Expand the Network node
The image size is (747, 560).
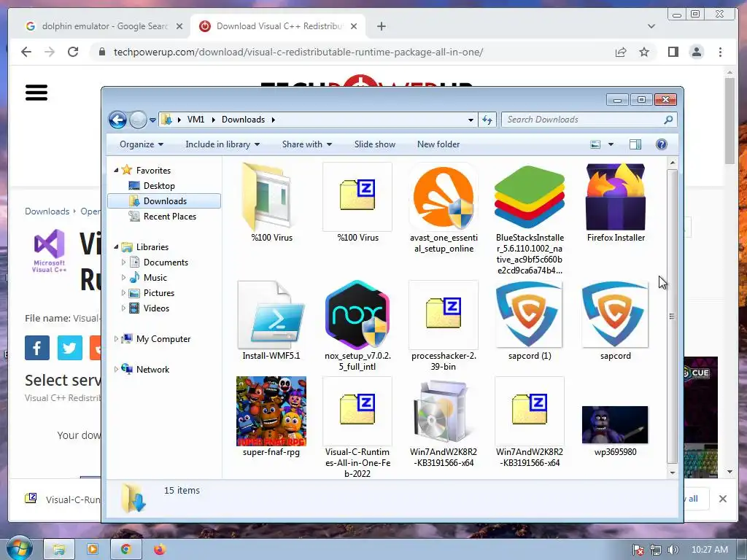click(x=116, y=369)
